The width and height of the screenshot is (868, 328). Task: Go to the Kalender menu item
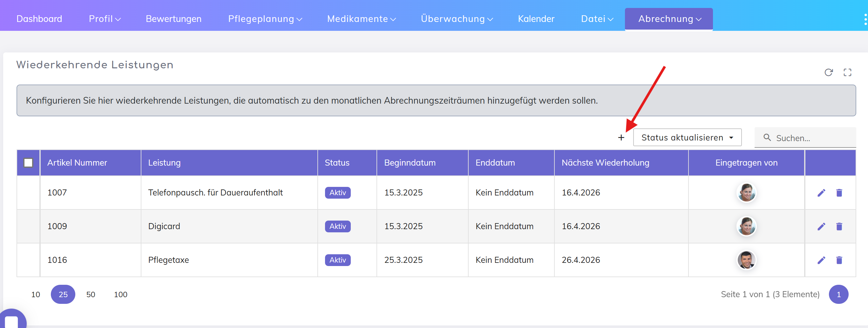(536, 19)
